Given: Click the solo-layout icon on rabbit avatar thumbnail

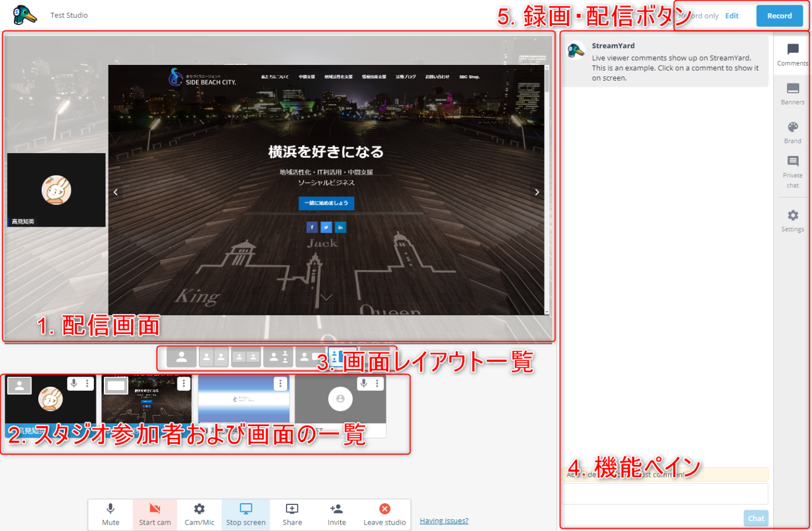Looking at the screenshot, I should [20, 385].
